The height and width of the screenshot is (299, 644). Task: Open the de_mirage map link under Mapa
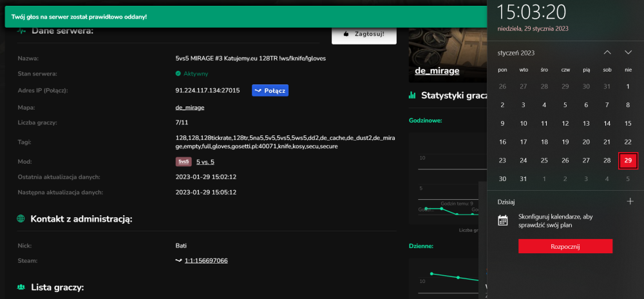click(190, 108)
